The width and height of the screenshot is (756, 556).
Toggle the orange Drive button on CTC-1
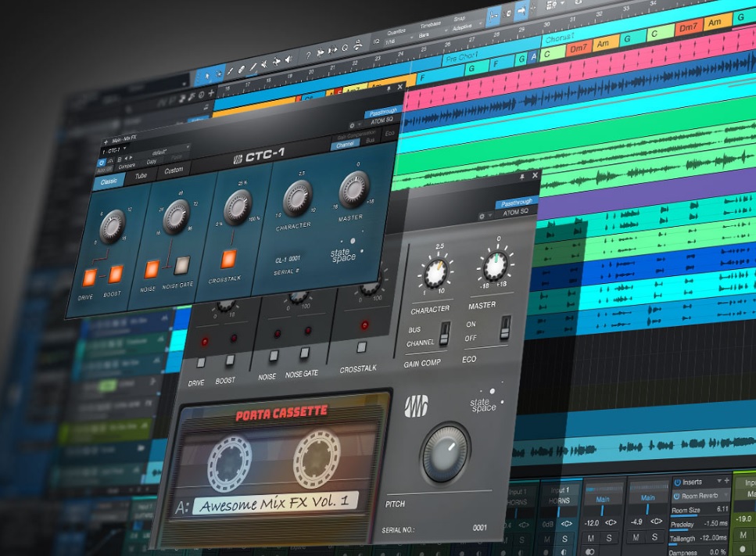[x=89, y=278]
